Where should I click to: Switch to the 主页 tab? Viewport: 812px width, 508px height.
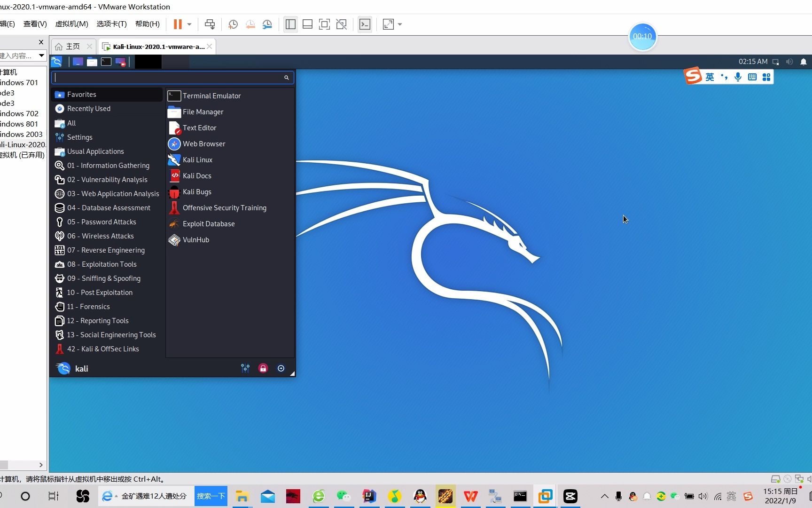pos(73,46)
